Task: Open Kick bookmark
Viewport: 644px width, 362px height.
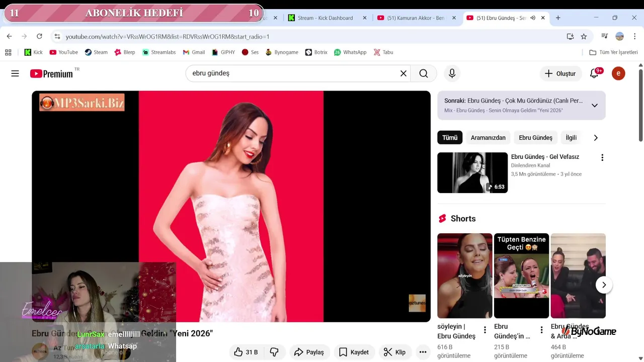Action: point(34,52)
